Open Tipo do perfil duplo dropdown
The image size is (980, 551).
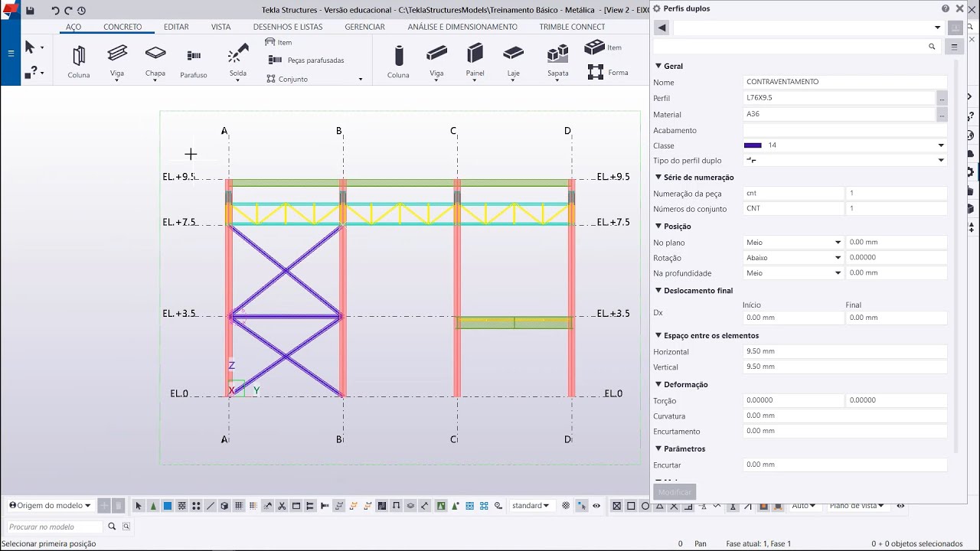click(941, 161)
